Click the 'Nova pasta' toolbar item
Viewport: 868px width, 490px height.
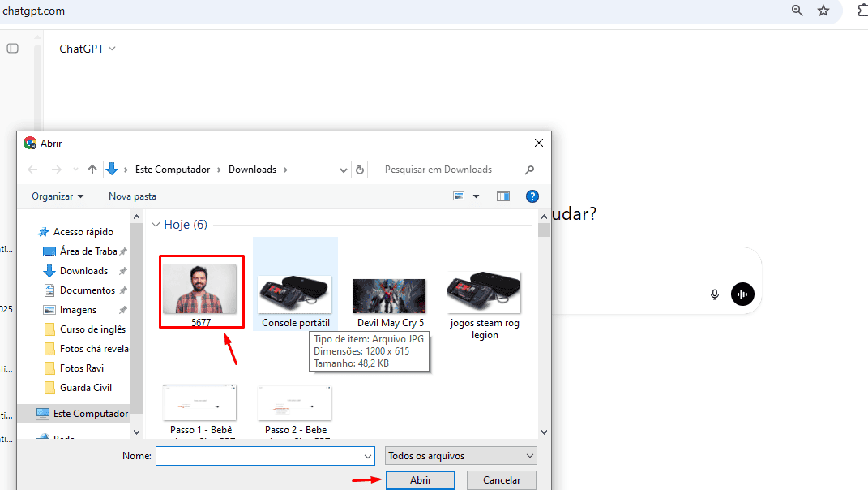[x=132, y=196]
